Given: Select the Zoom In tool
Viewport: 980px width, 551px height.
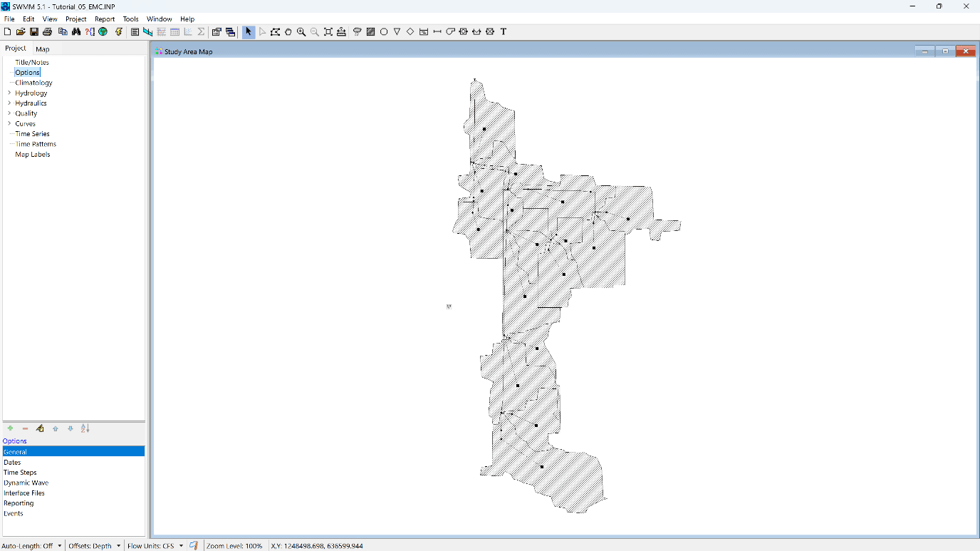Looking at the screenshot, I should point(301,31).
